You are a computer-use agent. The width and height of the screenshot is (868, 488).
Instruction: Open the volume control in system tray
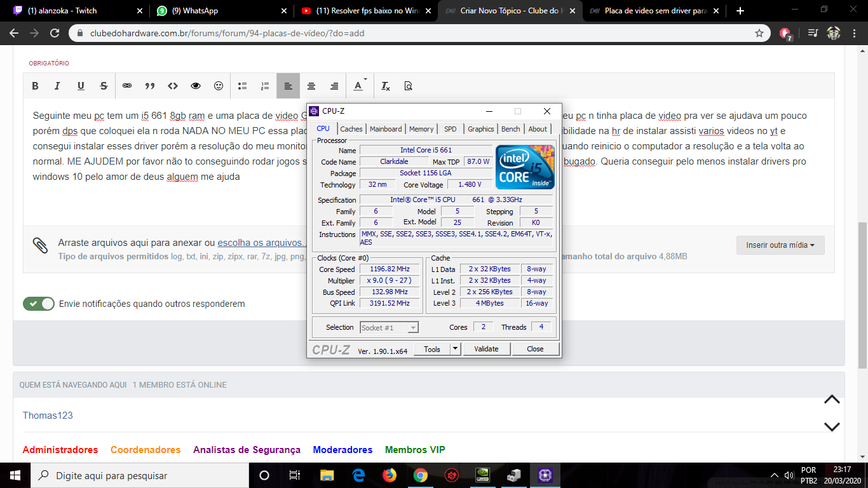[x=789, y=475]
